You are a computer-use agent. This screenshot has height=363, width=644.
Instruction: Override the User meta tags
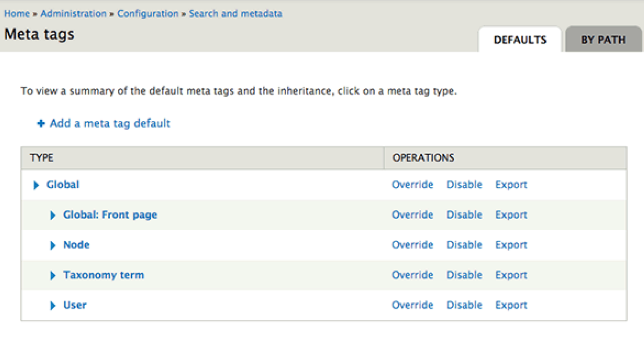[x=412, y=305]
